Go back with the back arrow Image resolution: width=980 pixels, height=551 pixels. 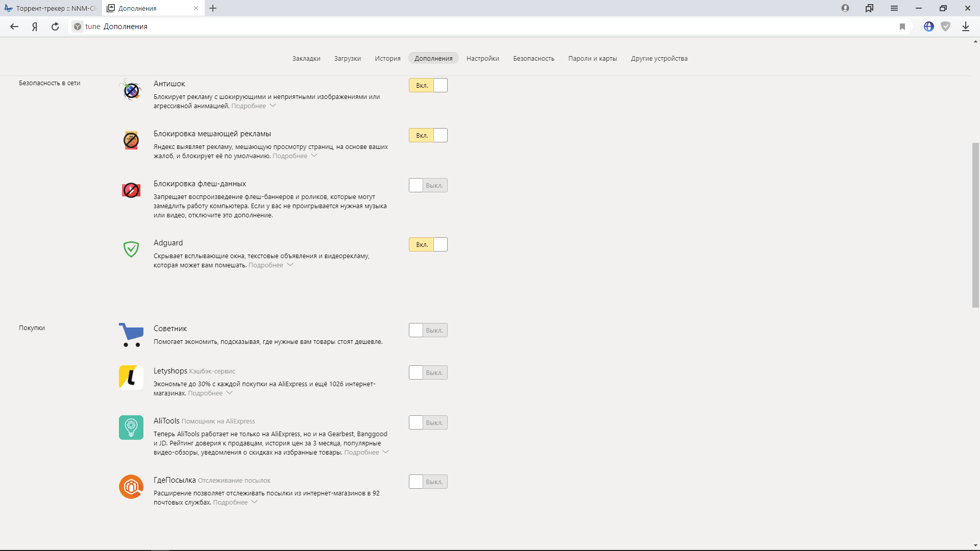tap(14, 27)
